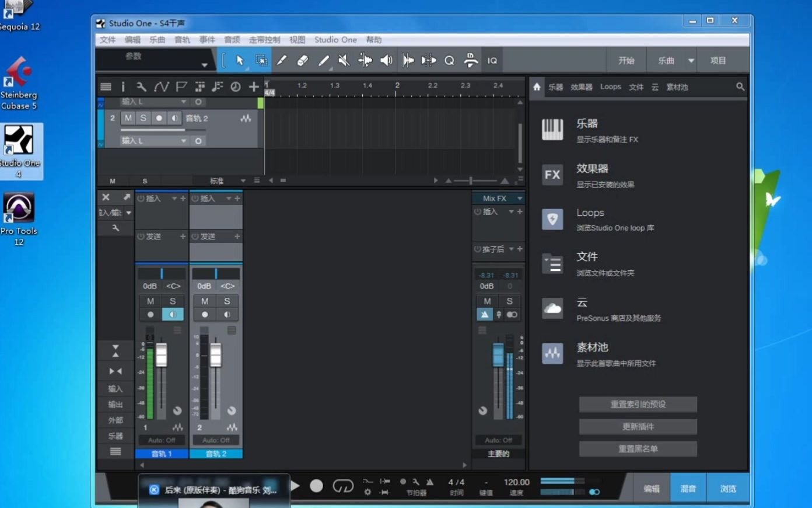
Task: Click the browser search magnifier icon
Action: [740, 86]
